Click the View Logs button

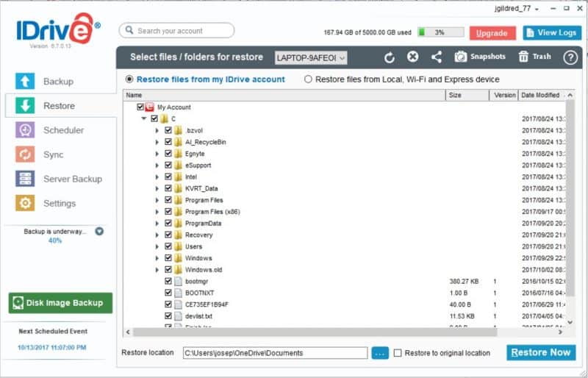tap(552, 32)
